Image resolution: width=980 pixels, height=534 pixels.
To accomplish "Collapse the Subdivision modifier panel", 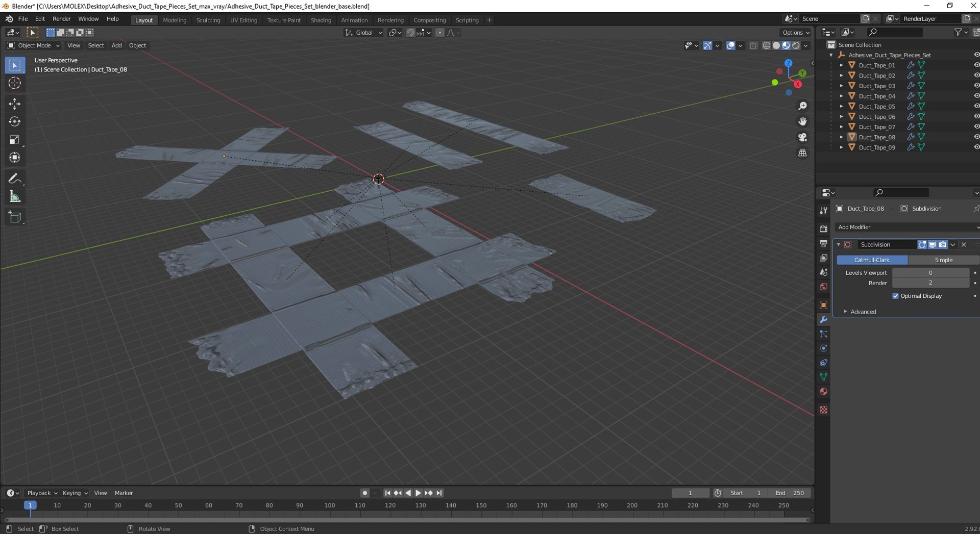I will click(839, 245).
